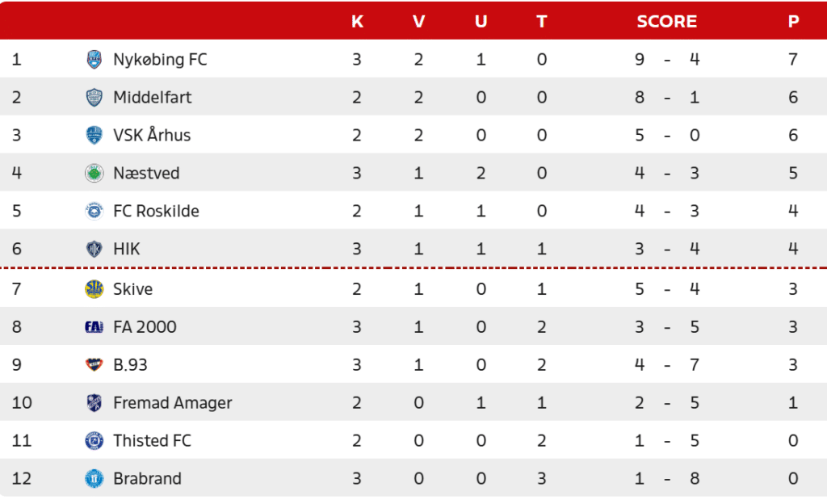Click the Næstved green round logo
This screenshot has height=504, width=827.
click(x=94, y=173)
